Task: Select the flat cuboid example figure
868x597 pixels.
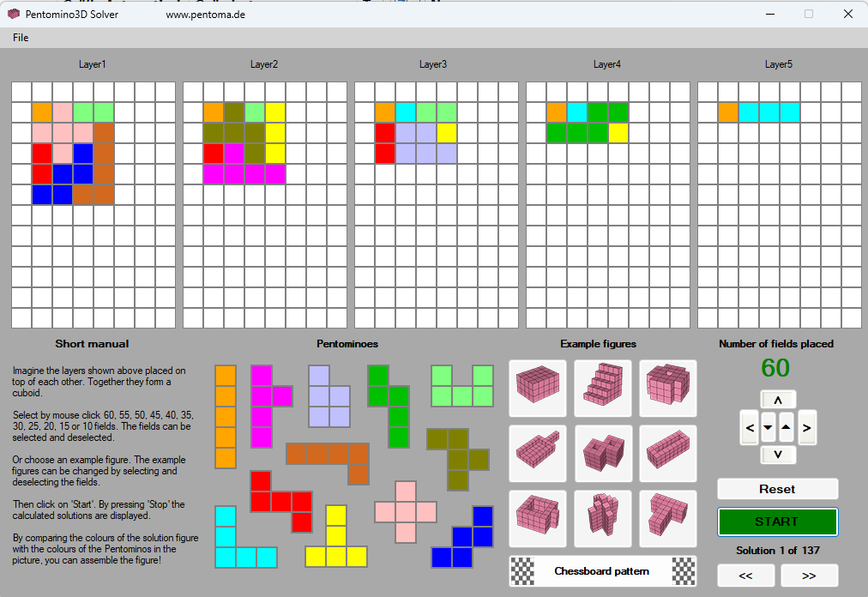Action: coord(538,389)
